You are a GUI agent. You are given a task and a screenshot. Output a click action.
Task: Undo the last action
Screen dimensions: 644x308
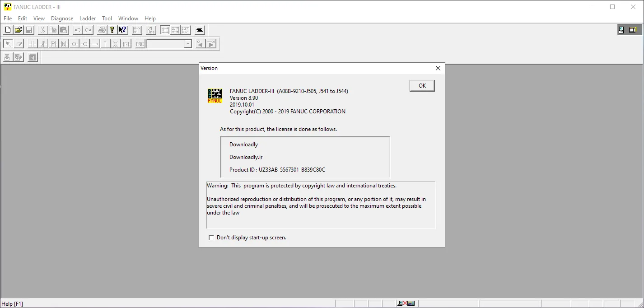point(78,30)
